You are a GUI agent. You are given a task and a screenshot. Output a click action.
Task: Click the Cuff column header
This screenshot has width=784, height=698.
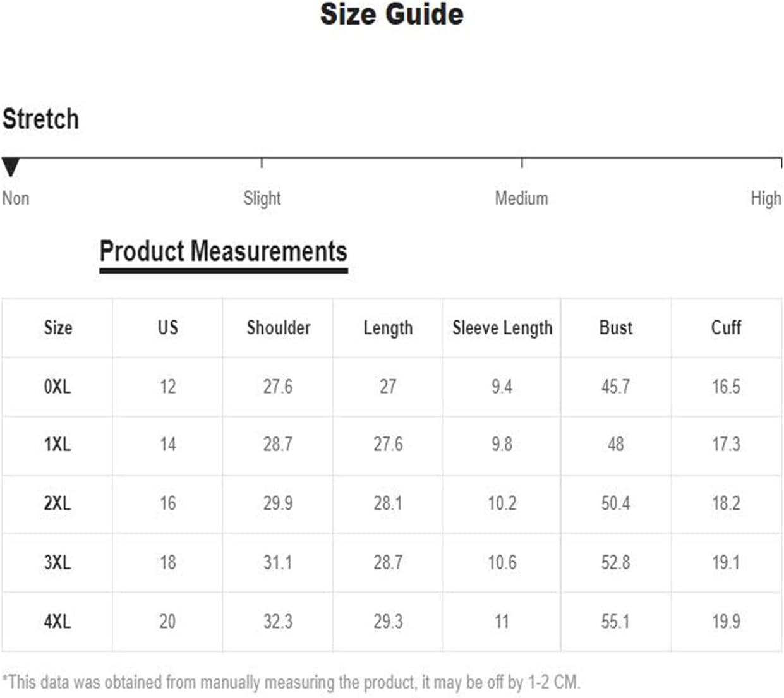[x=726, y=327]
